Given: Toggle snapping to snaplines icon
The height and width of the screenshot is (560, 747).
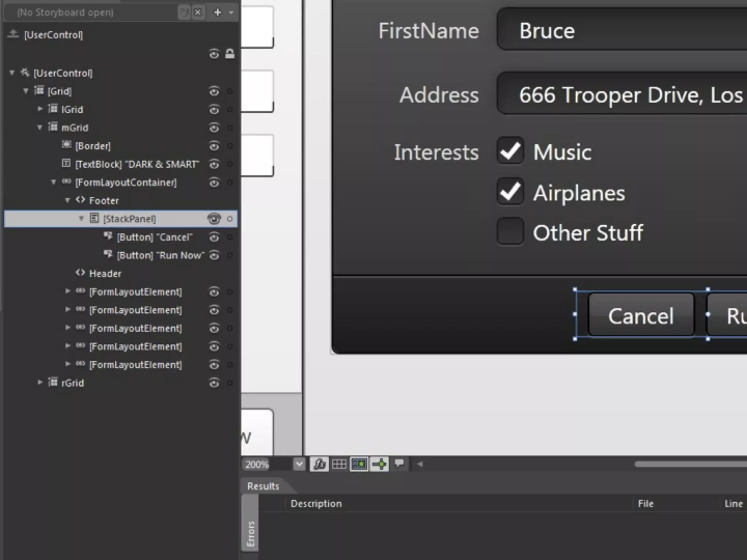Looking at the screenshot, I should point(379,464).
